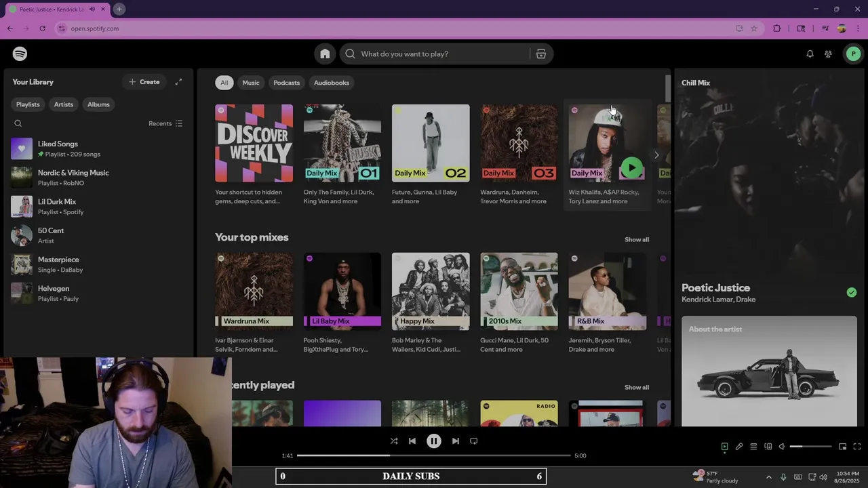Select the All filter chip
Viewport: 868px width, 488px height.
coord(224,83)
